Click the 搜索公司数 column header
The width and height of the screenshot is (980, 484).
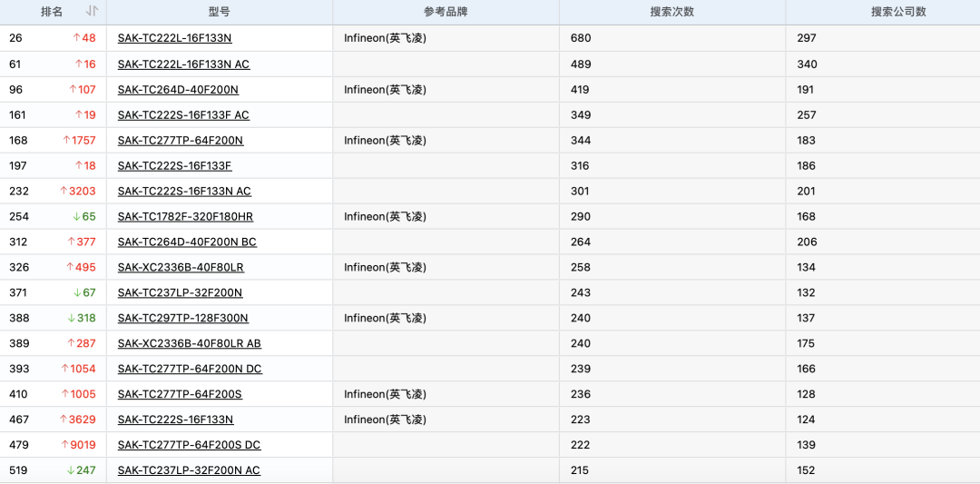tap(898, 12)
